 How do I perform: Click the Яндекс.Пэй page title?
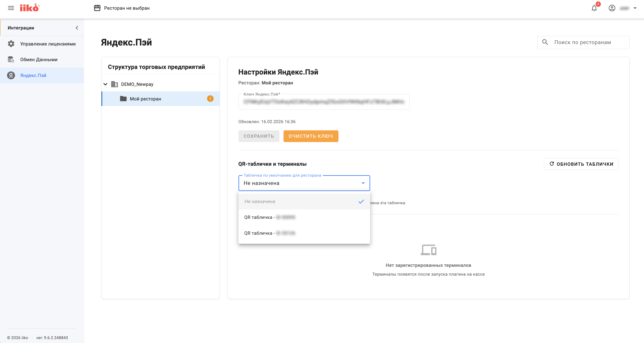click(126, 42)
